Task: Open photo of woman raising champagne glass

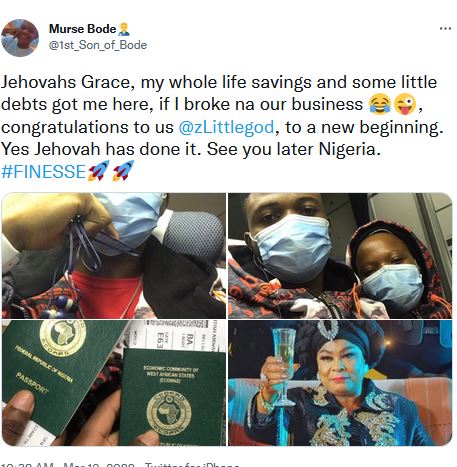Action: pyautogui.click(x=340, y=383)
